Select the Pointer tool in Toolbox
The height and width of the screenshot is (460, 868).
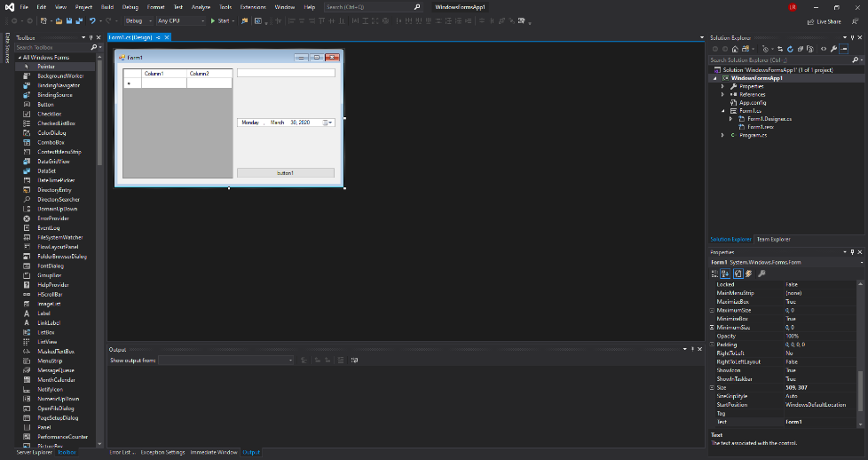(45, 67)
